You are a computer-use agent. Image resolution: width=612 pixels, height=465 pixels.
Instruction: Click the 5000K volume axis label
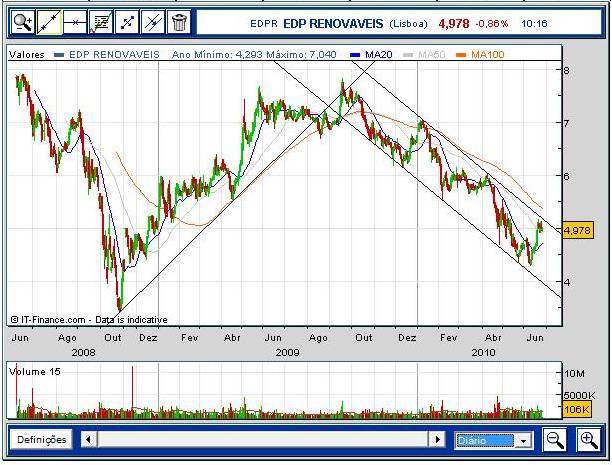coord(580,395)
